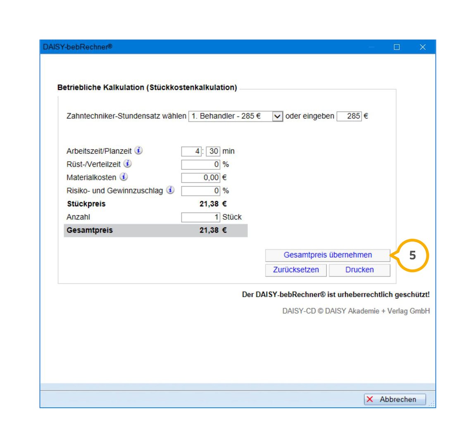The width and height of the screenshot is (476, 448).
Task: Click the Drucken button
Action: tap(359, 270)
